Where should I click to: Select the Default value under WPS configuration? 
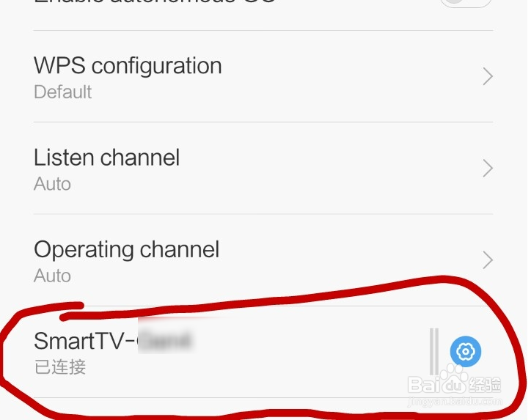click(x=62, y=92)
